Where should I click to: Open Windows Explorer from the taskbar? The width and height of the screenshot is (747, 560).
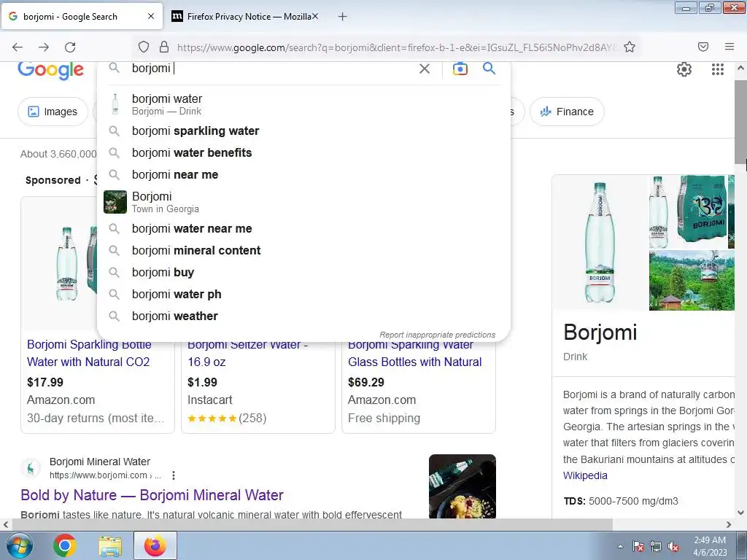(110, 546)
